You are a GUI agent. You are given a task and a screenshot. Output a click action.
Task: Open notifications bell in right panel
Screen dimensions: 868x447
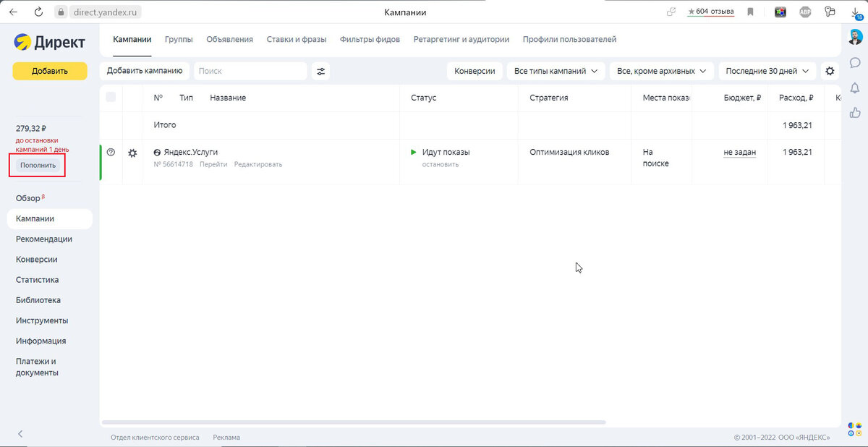click(855, 88)
